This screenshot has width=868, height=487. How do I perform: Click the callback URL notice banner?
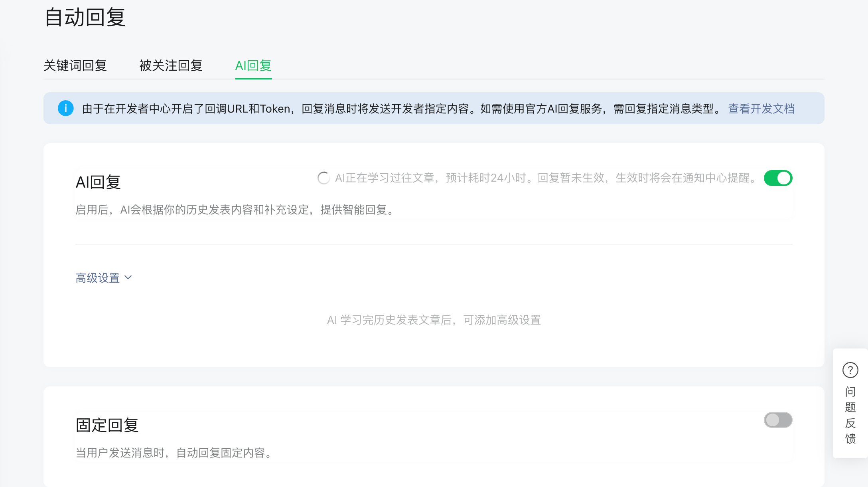coord(399,108)
